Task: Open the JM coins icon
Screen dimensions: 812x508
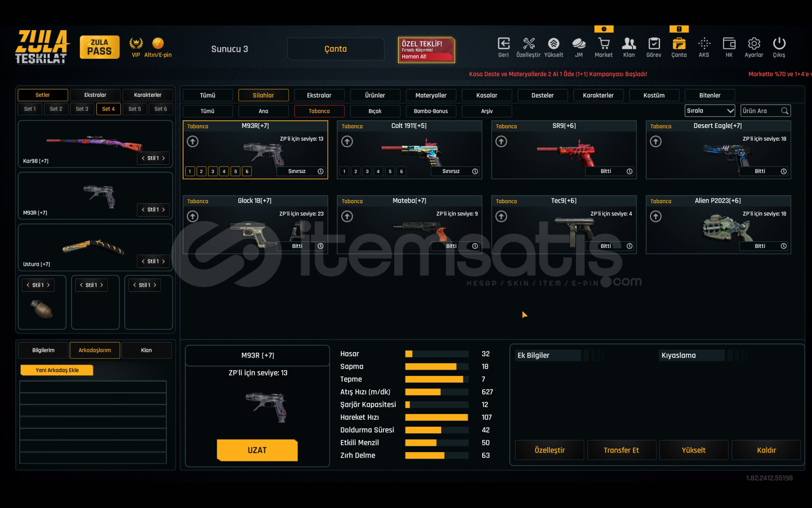Action: point(579,44)
